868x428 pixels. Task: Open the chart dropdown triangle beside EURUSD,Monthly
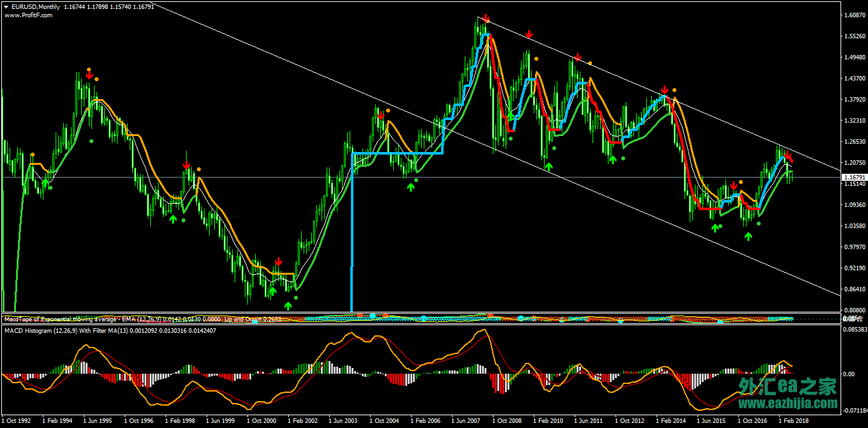pyautogui.click(x=6, y=6)
